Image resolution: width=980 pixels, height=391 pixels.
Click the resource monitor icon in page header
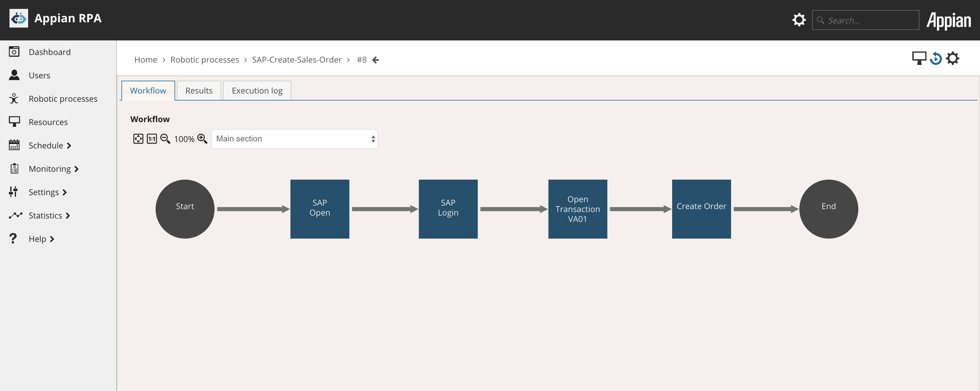click(x=919, y=58)
